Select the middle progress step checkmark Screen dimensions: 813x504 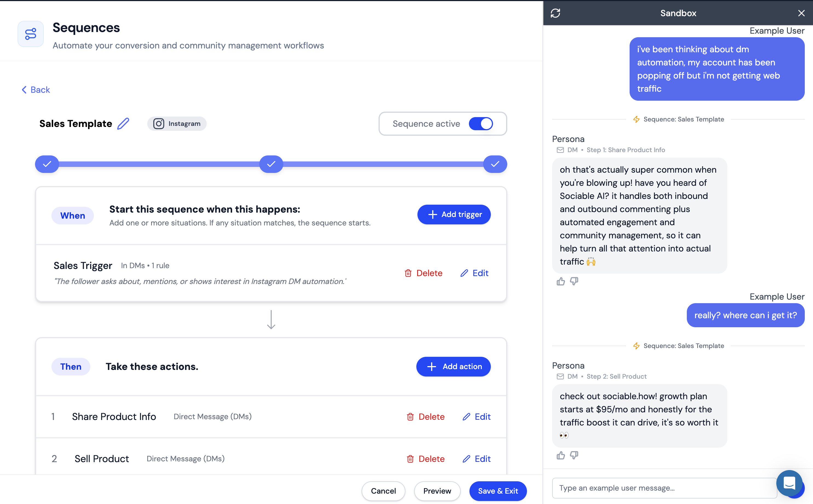coord(271,164)
